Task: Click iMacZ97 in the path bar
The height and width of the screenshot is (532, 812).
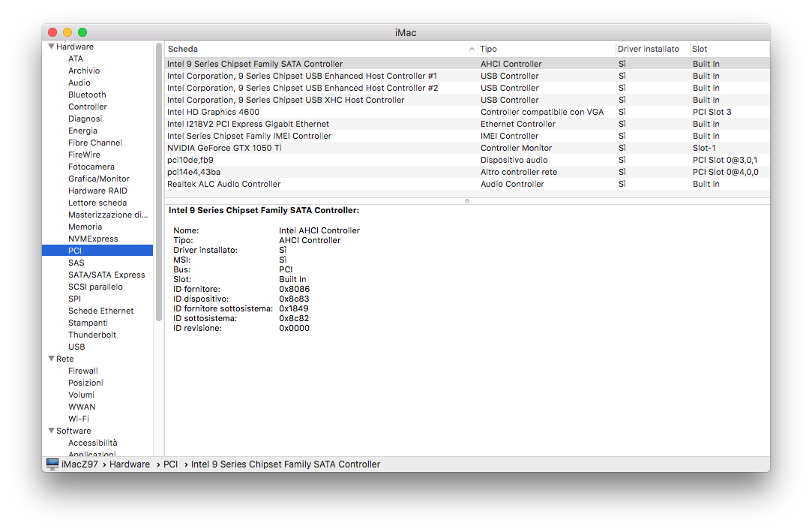Action: 79,464
